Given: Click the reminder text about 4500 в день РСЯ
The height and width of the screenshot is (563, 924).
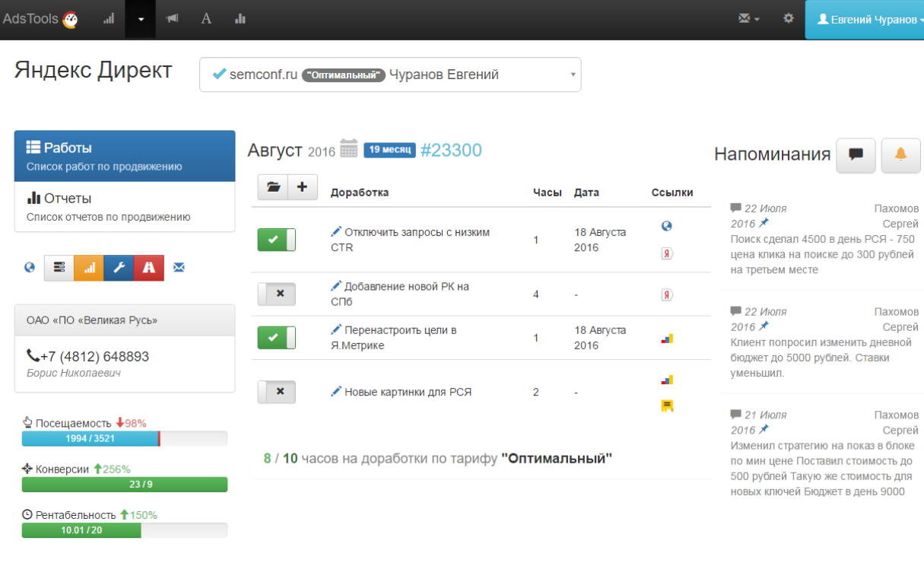Looking at the screenshot, I should click(823, 254).
